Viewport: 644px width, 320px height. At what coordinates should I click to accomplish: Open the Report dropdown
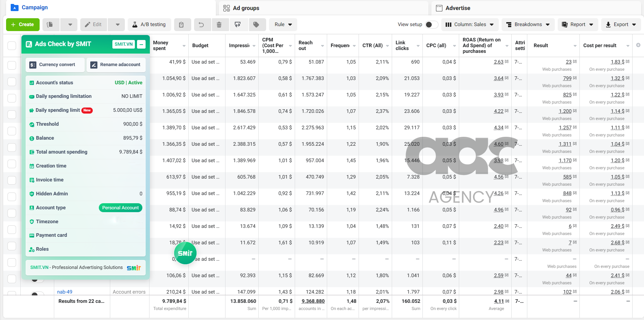[x=578, y=25]
